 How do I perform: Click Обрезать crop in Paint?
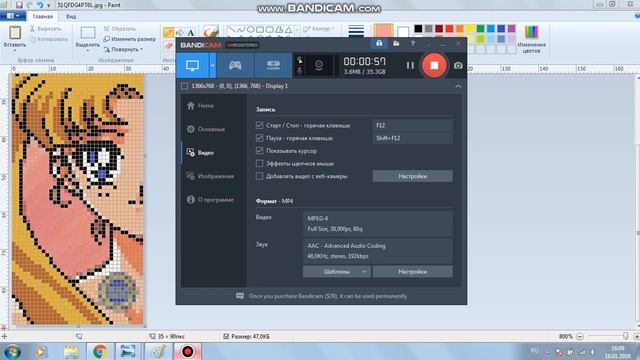click(x=119, y=29)
